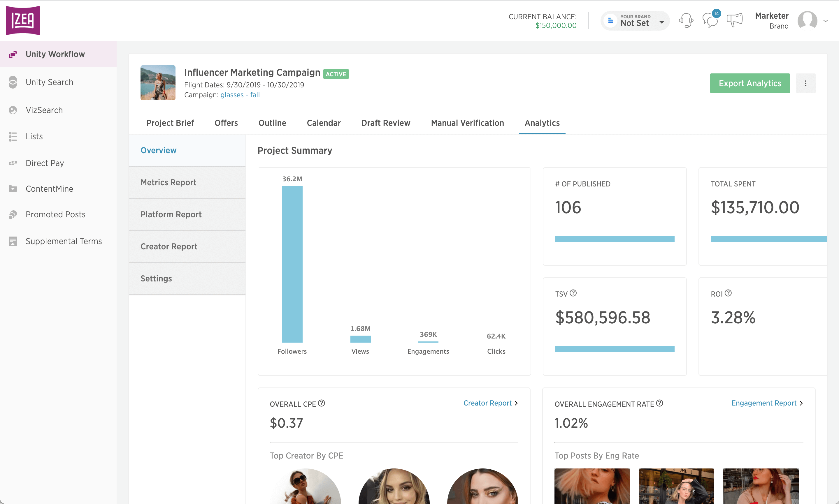839x504 pixels.
Task: Click the Marketer profile avatar
Action: tap(808, 20)
